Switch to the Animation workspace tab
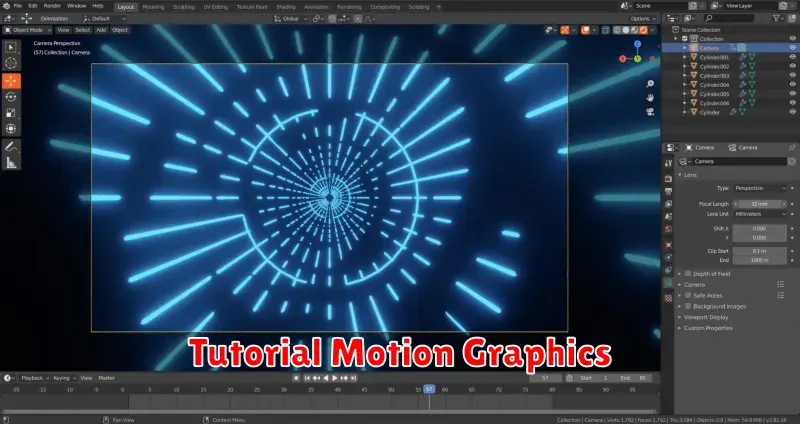800x424 pixels. (316, 7)
